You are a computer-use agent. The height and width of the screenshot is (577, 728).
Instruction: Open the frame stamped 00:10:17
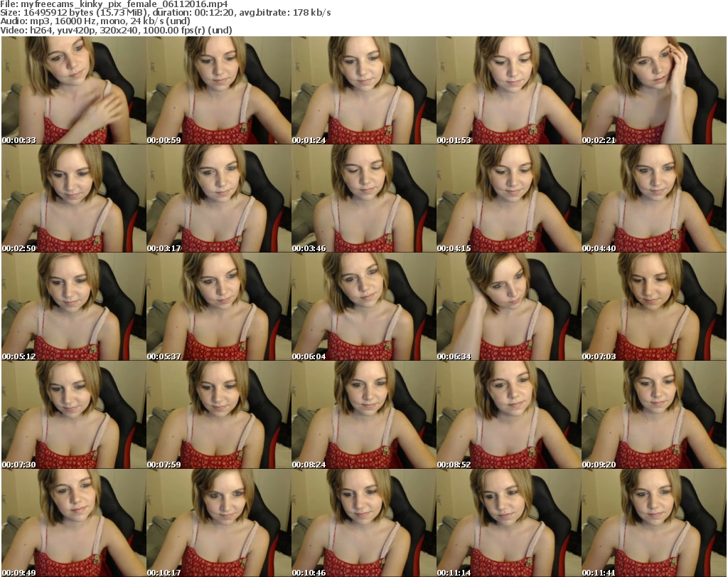point(219,523)
